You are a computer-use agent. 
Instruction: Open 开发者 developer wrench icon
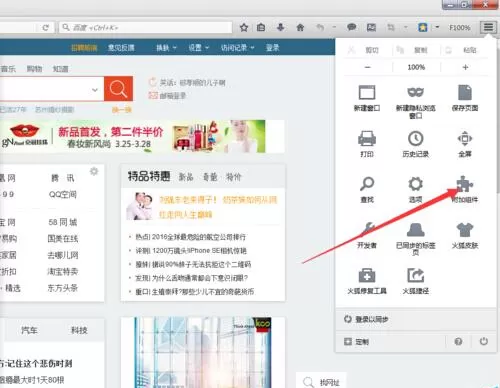(x=367, y=235)
